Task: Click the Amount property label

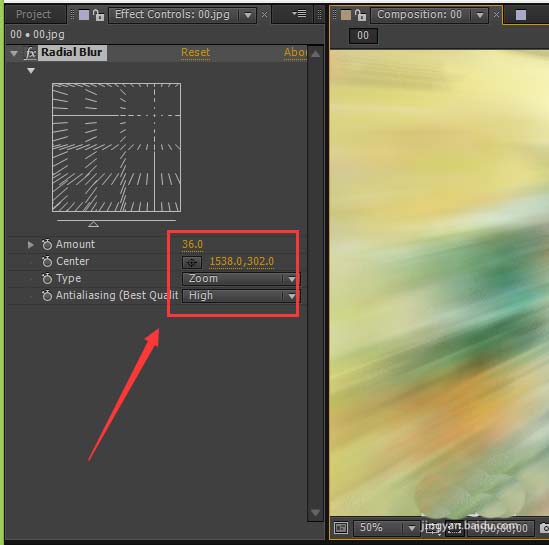Action: click(x=75, y=244)
